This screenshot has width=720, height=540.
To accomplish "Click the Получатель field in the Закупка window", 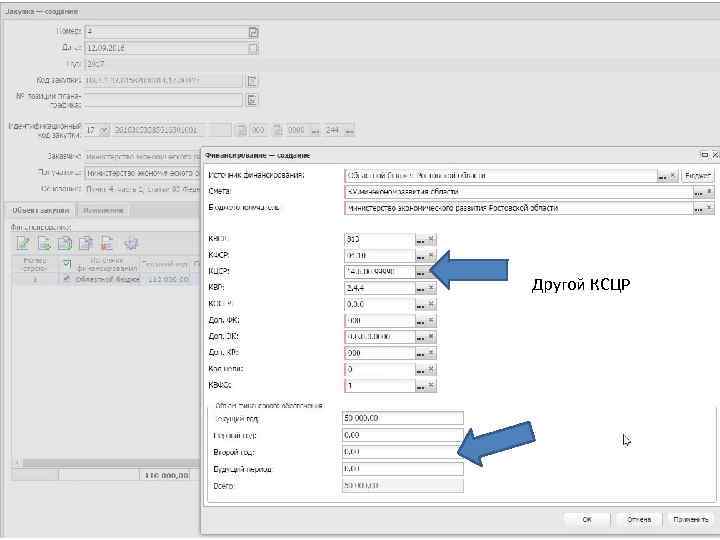I will pyautogui.click(x=142, y=173).
